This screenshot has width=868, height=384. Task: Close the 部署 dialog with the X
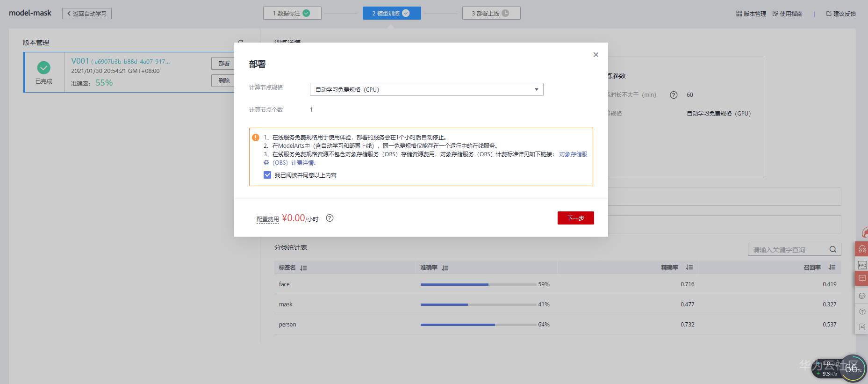click(x=595, y=55)
